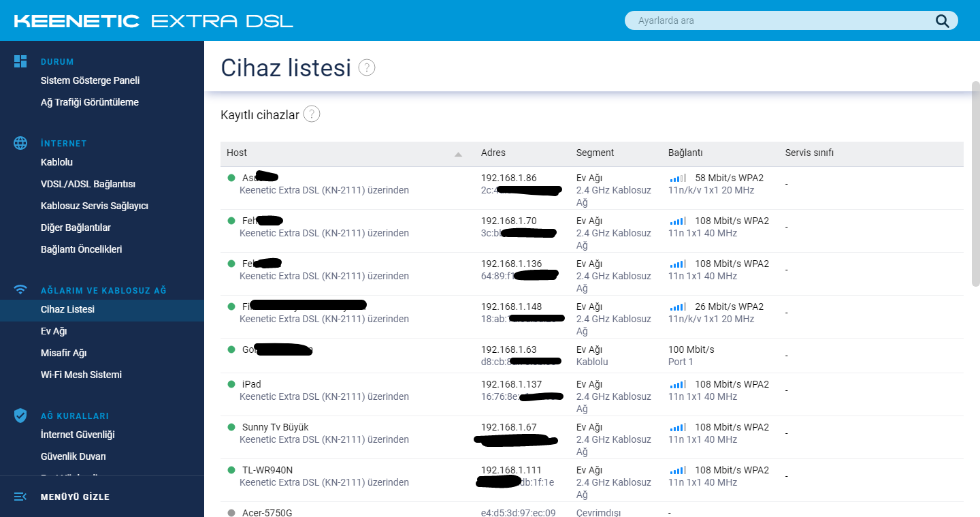
Task: Click the 58 Mbit/s WPA2 text
Action: coord(730,178)
